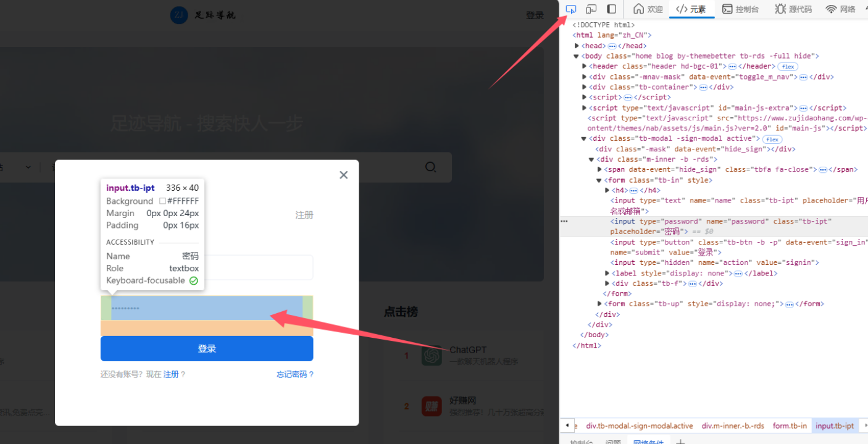
Task: Focus the username field above the password field
Action: [x=207, y=267]
